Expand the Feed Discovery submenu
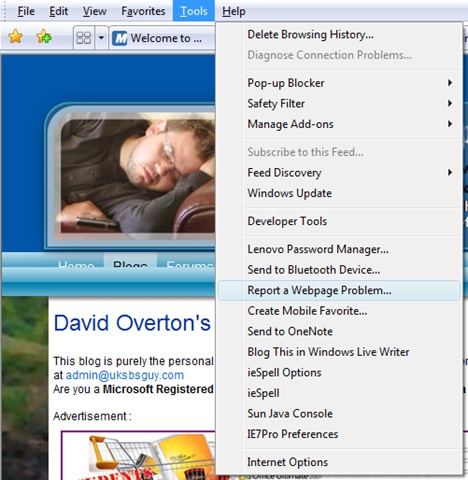Image resolution: width=468 pixels, height=480 pixels. point(339,173)
